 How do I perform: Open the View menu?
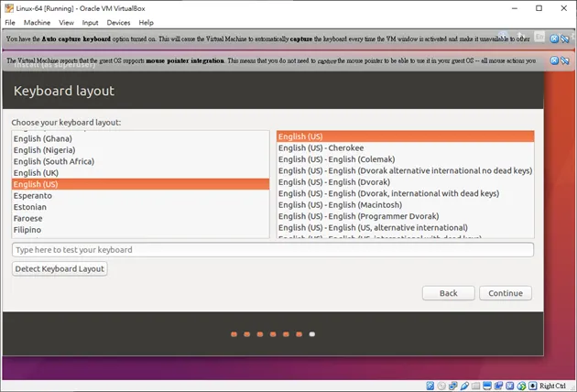[x=66, y=23]
